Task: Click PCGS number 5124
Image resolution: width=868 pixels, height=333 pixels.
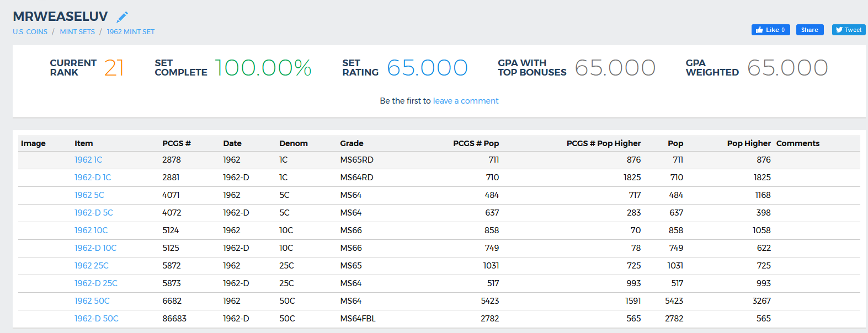Action: [171, 230]
